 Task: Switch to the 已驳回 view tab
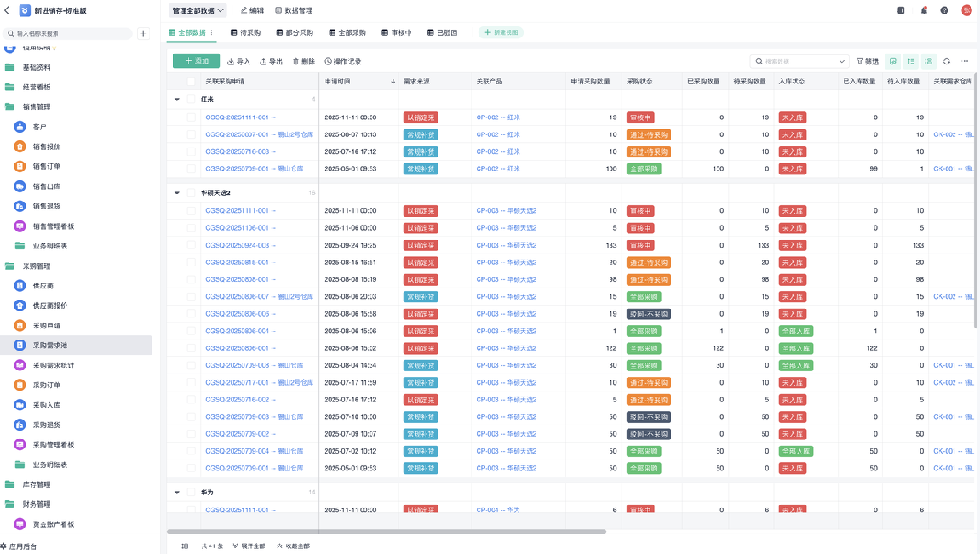441,32
